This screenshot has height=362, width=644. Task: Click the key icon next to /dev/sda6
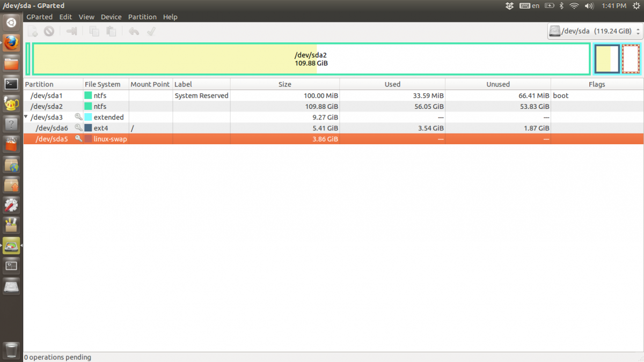point(78,128)
